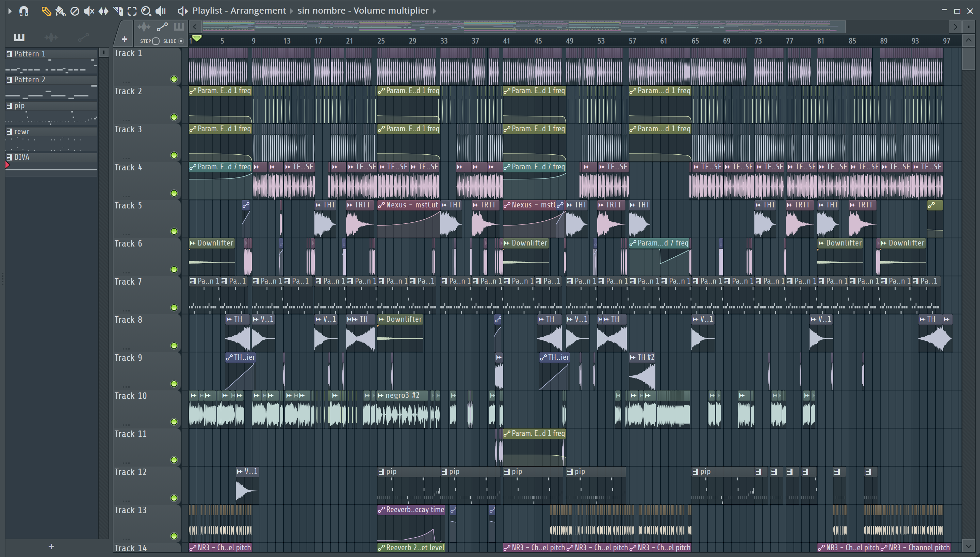Select the Draw pencil tool
Screen dimensions: 980x557
46,11
